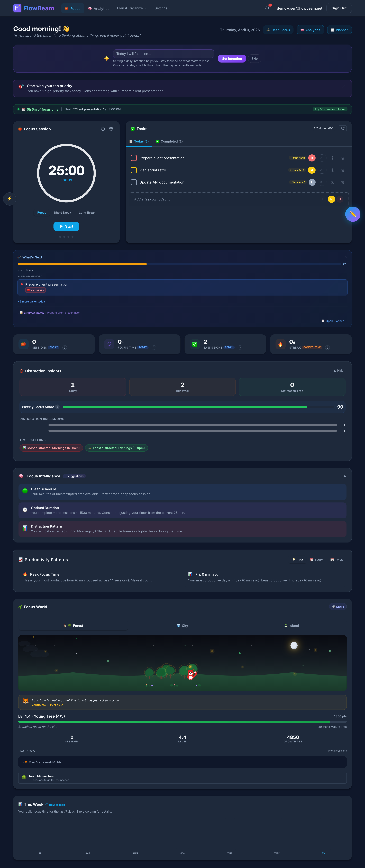The image size is (365, 868).
Task: Select Hours tab in Productivity Patterns
Action: (x=317, y=560)
